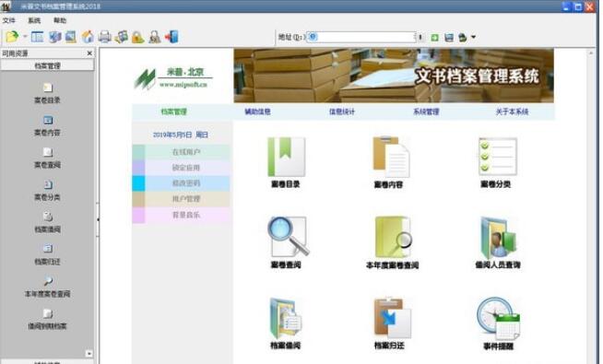Select 案卷内容 in the left sidebar
The height and width of the screenshot is (364, 603).
[x=47, y=125]
